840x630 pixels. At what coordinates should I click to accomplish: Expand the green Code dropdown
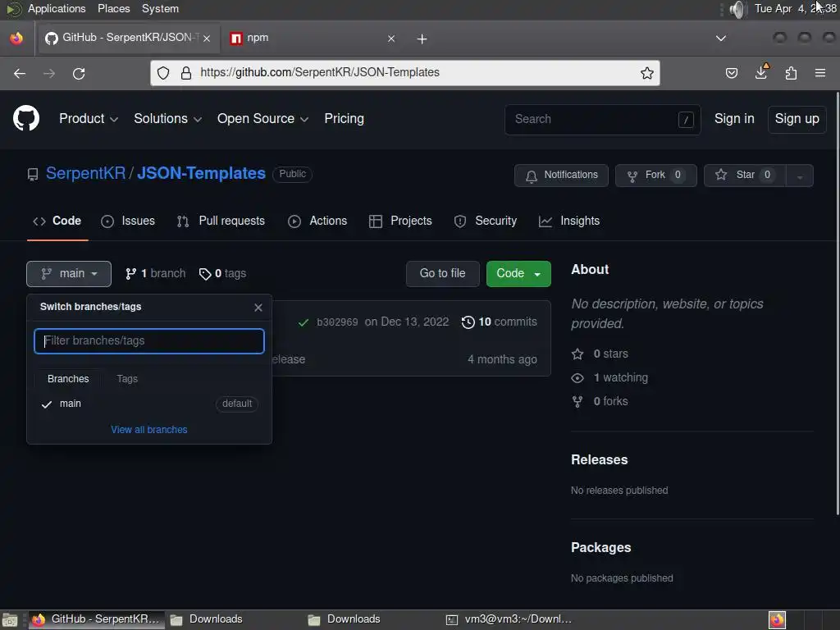tap(518, 274)
